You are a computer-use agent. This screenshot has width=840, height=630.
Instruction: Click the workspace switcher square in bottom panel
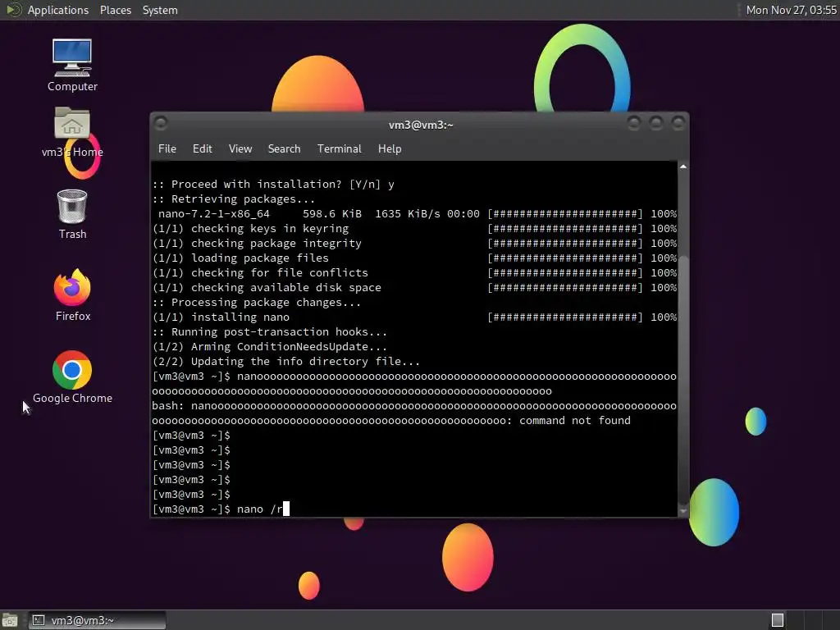[x=778, y=620]
